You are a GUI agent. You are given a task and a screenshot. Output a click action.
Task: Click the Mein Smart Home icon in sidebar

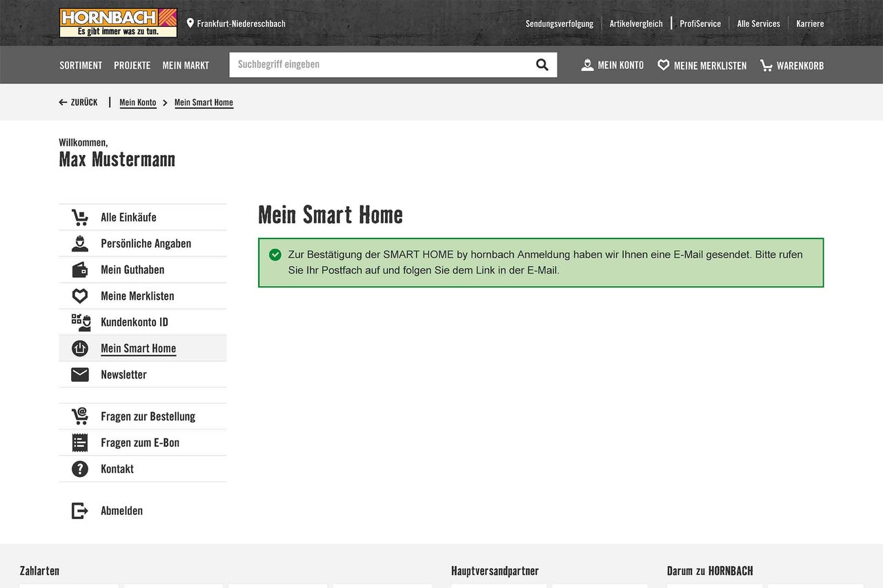click(x=80, y=349)
